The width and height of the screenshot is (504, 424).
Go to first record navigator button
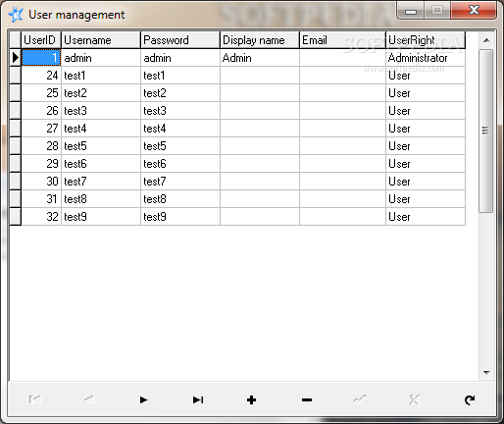[34, 399]
